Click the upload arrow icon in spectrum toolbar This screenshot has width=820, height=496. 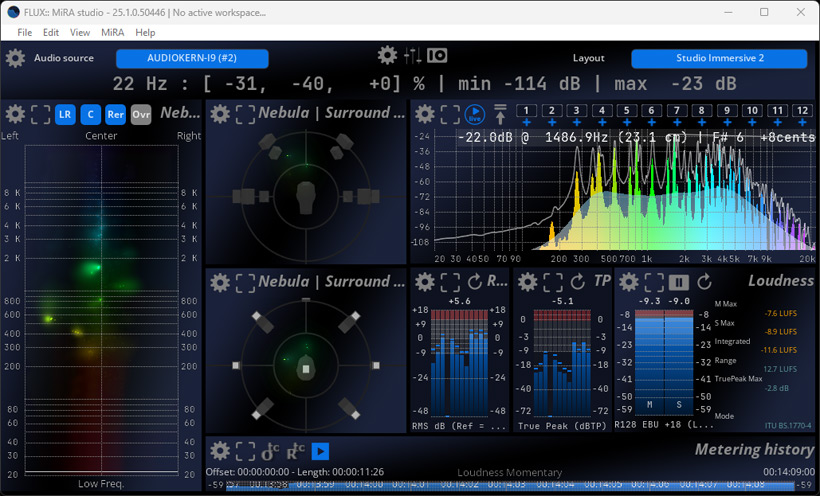[x=500, y=114]
